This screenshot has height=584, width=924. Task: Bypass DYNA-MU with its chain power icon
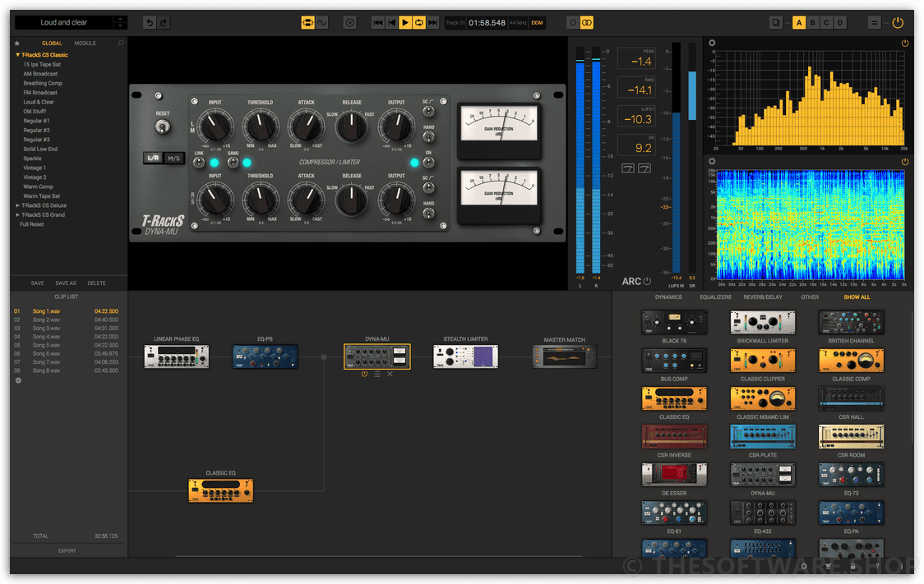click(364, 374)
